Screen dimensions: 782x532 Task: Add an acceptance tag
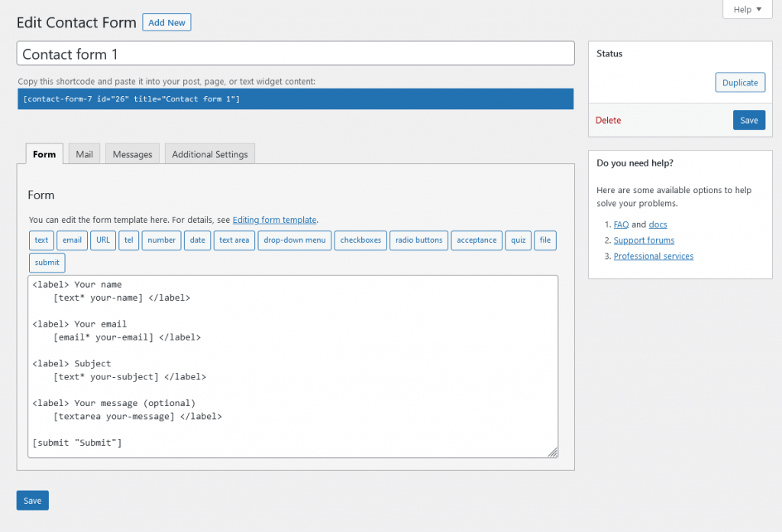click(477, 240)
